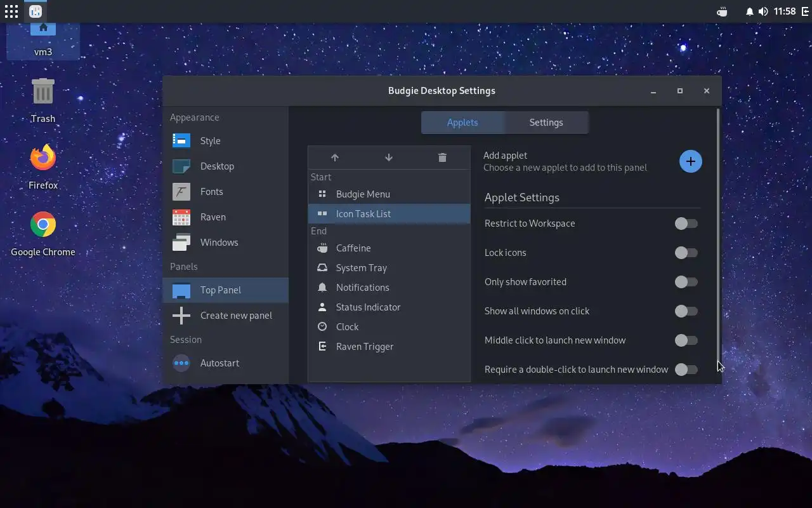Click the Style label in sidebar
The width and height of the screenshot is (812, 508).
211,141
